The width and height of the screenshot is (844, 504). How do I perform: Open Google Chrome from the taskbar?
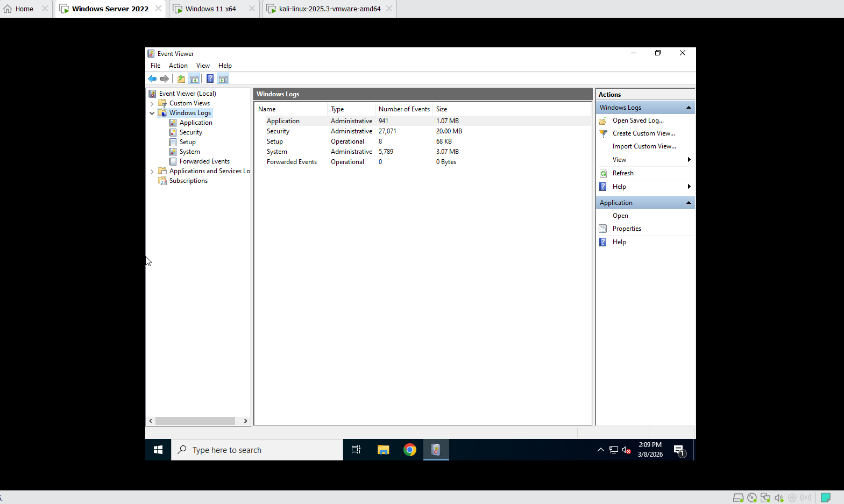tap(410, 450)
